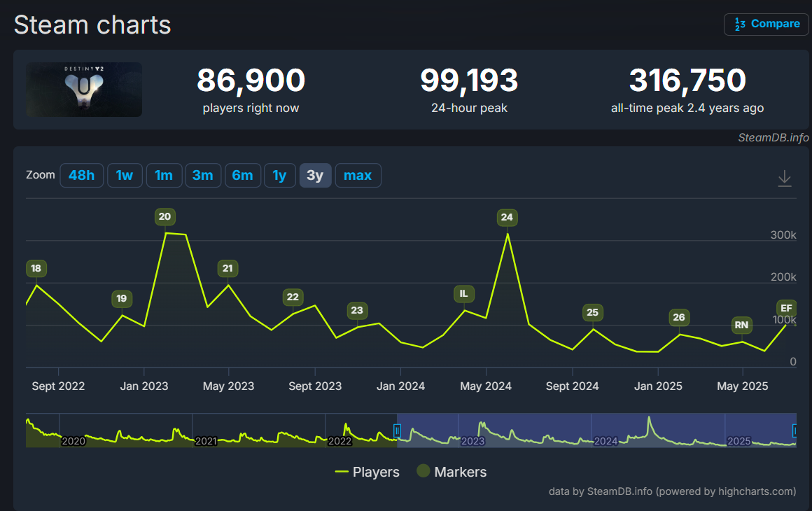Click the RN chart marker
This screenshot has height=511, width=812.
point(741,325)
